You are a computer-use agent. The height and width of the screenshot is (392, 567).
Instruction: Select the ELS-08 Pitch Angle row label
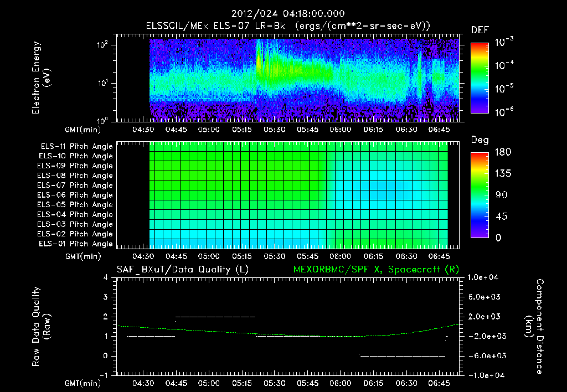[75, 176]
